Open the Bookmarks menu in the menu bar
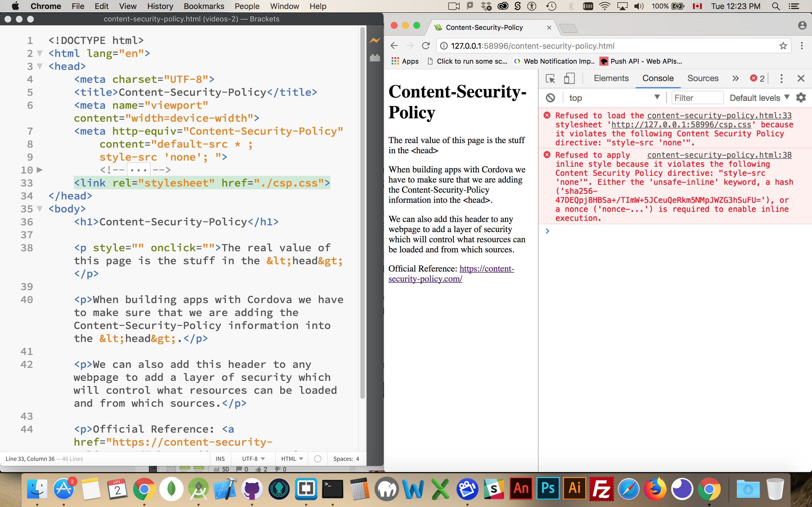The height and width of the screenshot is (507, 812). [204, 6]
